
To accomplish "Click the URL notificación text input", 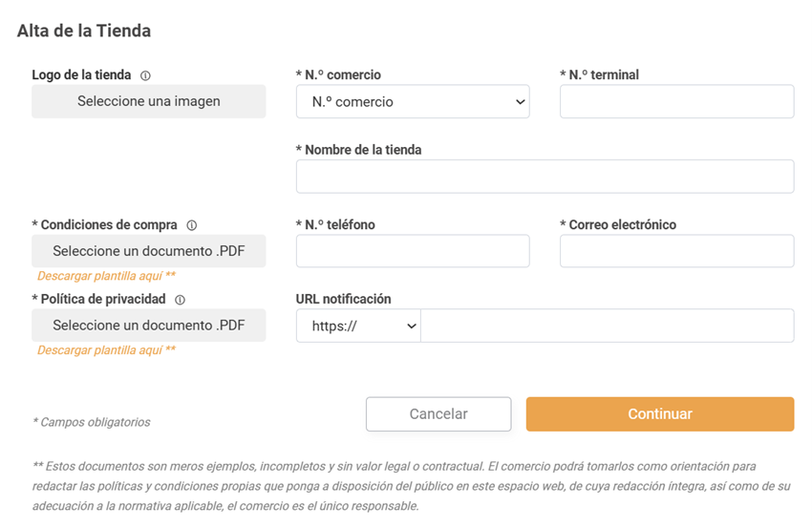I will (x=607, y=326).
